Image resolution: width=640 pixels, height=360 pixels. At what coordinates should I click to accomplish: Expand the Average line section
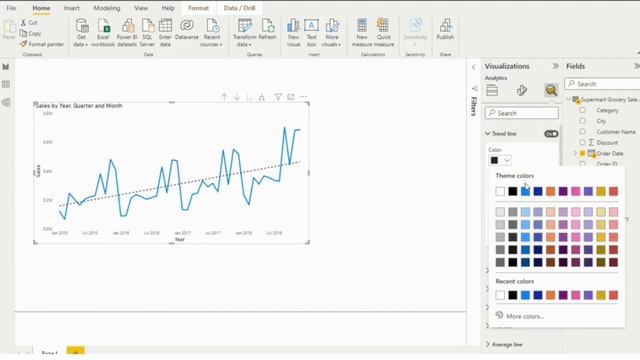pos(487,344)
